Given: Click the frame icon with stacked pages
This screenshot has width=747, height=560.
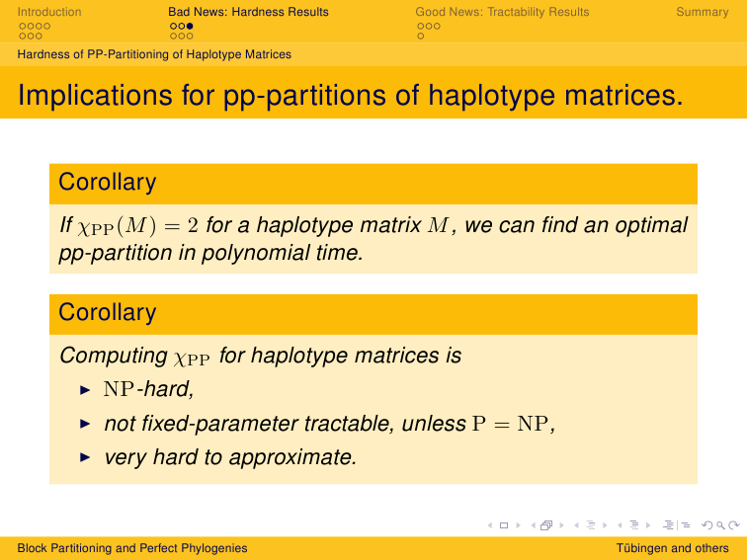Looking at the screenshot, I should pos(546,525).
